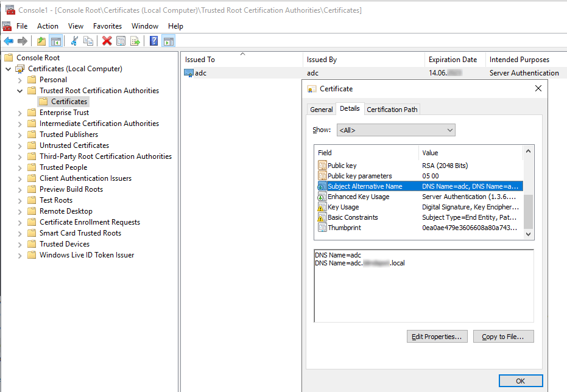Expand the Untrusted Certificates node

click(x=20, y=145)
